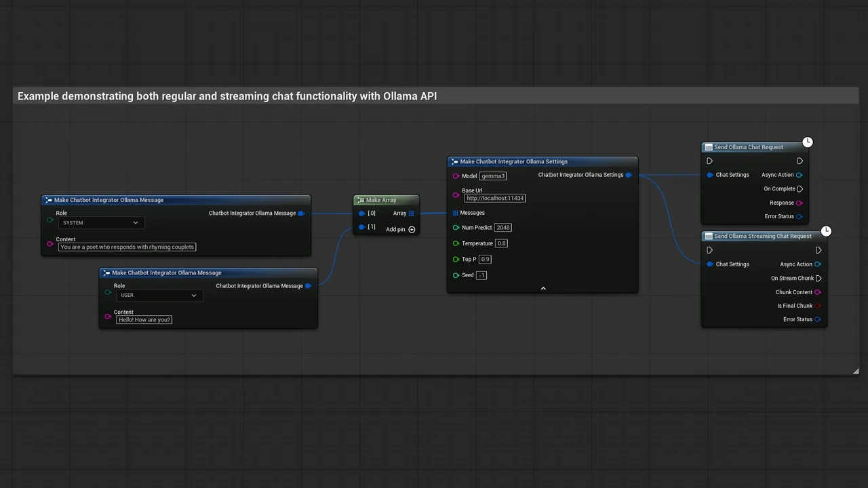This screenshot has height=488, width=868.
Task: Click the Is Final Chunk boolean pin
Action: pyautogui.click(x=818, y=306)
